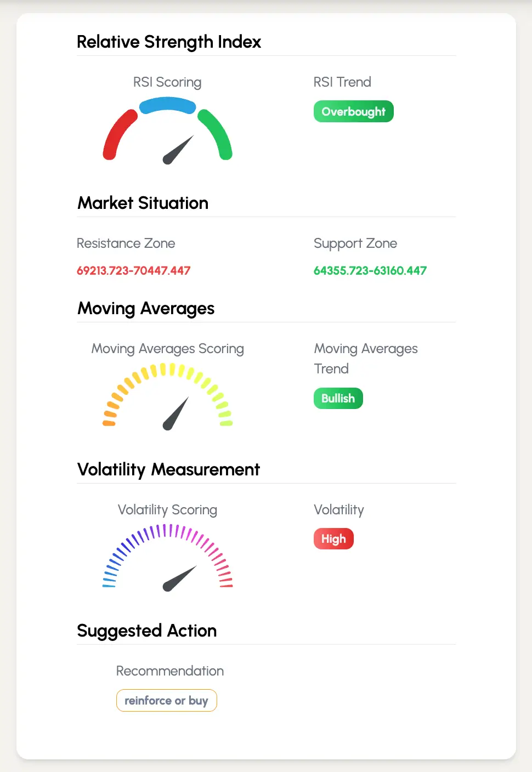Viewport: 532px width, 772px height.
Task: Click the RSI Scoring gauge needle
Action: [x=178, y=150]
